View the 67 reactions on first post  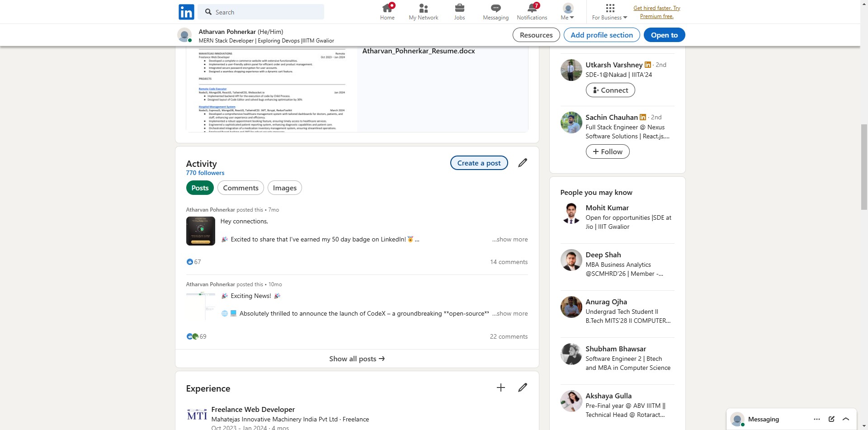point(193,262)
